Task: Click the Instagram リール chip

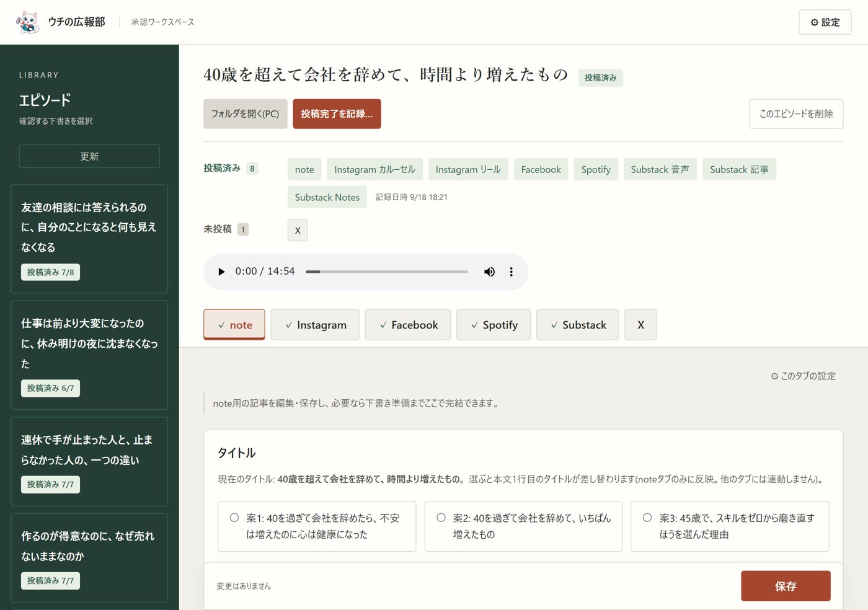Action: coord(468,169)
